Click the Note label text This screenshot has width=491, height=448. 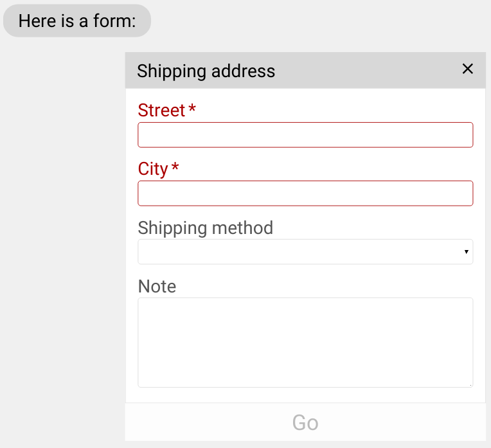coord(157,286)
